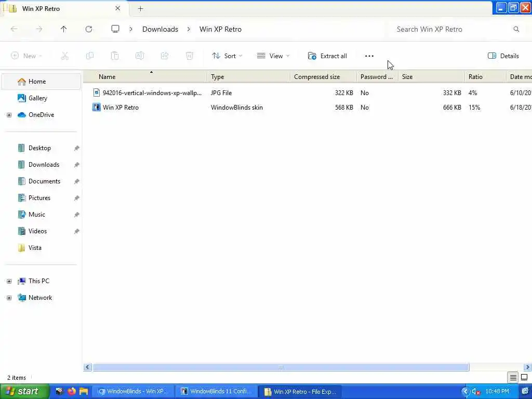Open the New dropdown menu
532x399 pixels.
tap(26, 56)
